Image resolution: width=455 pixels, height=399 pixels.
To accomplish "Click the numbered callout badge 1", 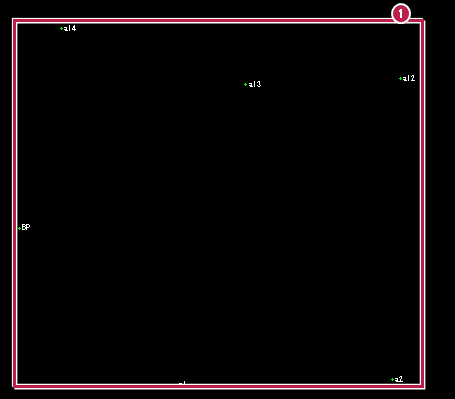I will click(400, 14).
